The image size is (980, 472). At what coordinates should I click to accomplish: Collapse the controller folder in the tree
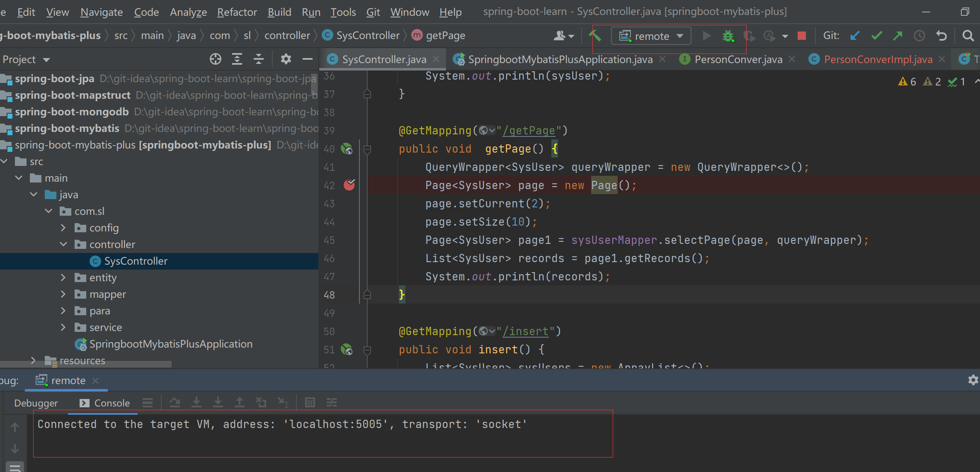point(63,244)
